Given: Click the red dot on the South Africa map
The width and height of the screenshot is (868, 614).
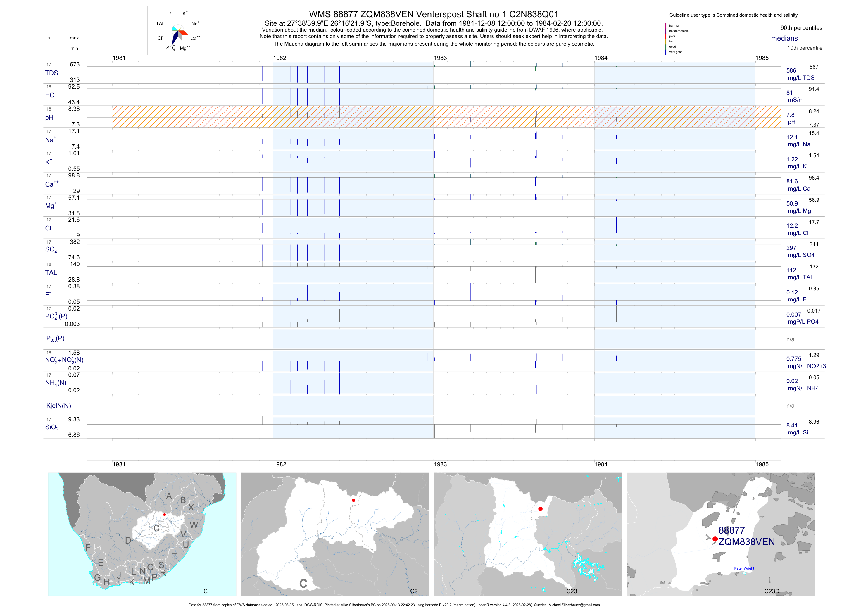Looking at the screenshot, I should point(165,515).
